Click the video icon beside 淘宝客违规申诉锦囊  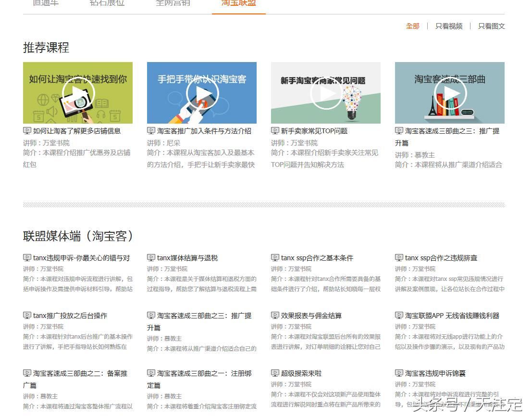point(399,373)
